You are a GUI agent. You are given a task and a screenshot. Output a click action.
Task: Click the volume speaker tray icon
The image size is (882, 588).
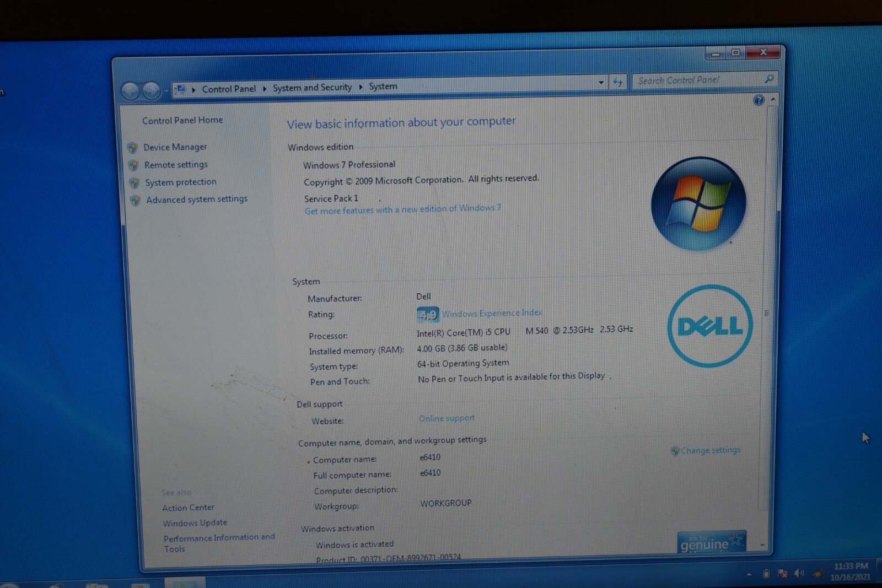(799, 574)
